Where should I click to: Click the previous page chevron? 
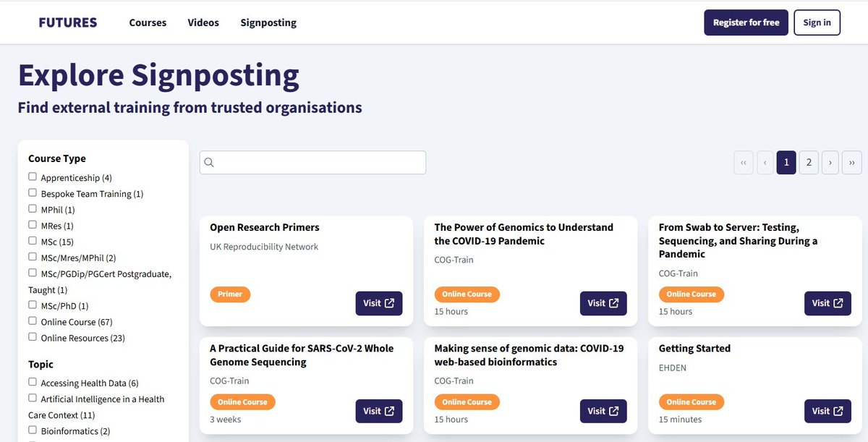tap(765, 163)
